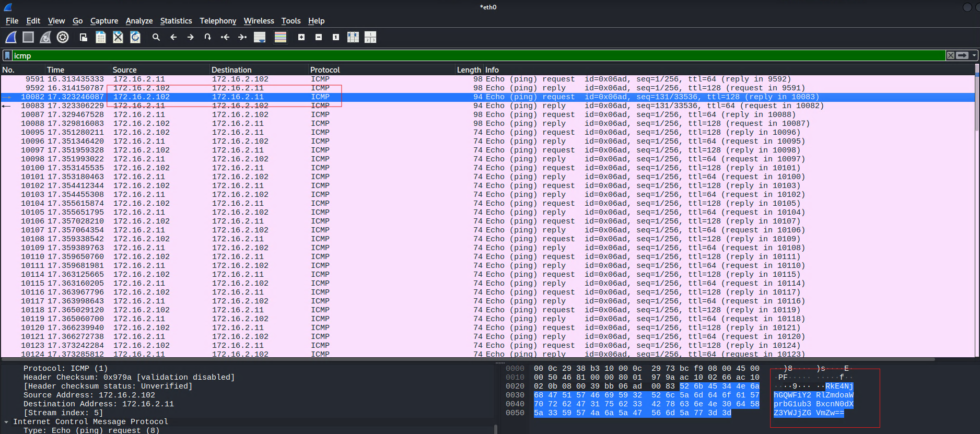This screenshot has height=434, width=980.
Task: Toggle packet list colorization
Action: [281, 37]
